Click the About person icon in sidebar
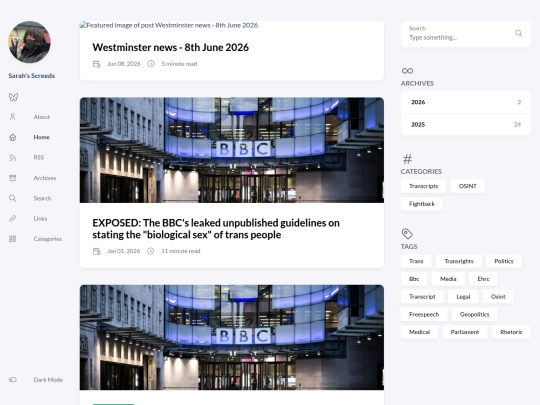Viewport: 540px width, 405px height. pos(13,117)
